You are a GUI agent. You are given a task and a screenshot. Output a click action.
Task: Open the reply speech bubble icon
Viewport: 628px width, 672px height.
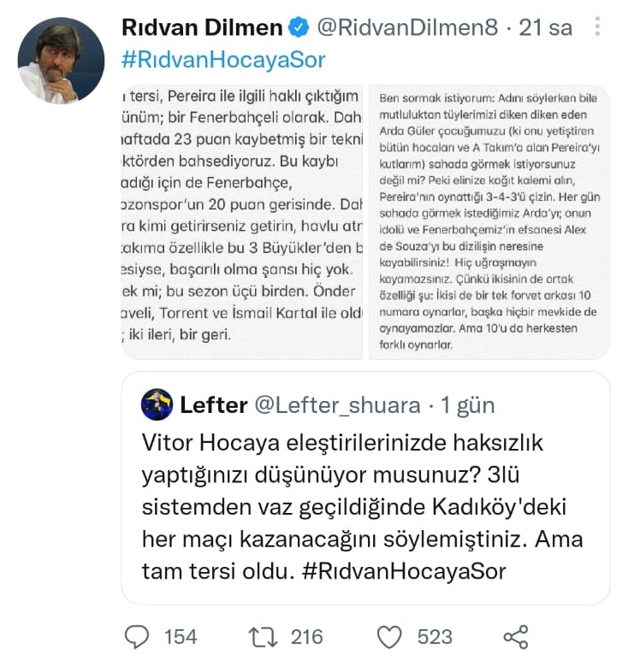[x=137, y=637]
